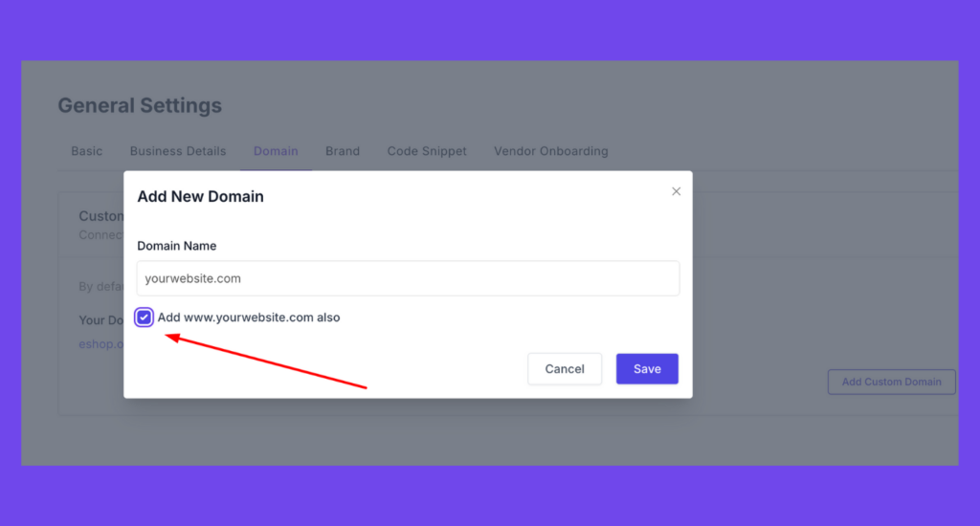Click the 'Add www.yourwebsite.com also' label text
Image resolution: width=980 pixels, height=526 pixels.
[249, 318]
